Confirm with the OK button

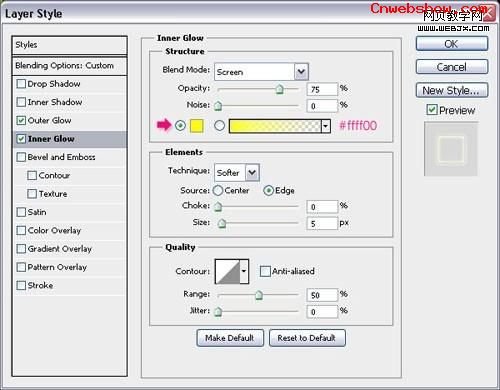[452, 44]
